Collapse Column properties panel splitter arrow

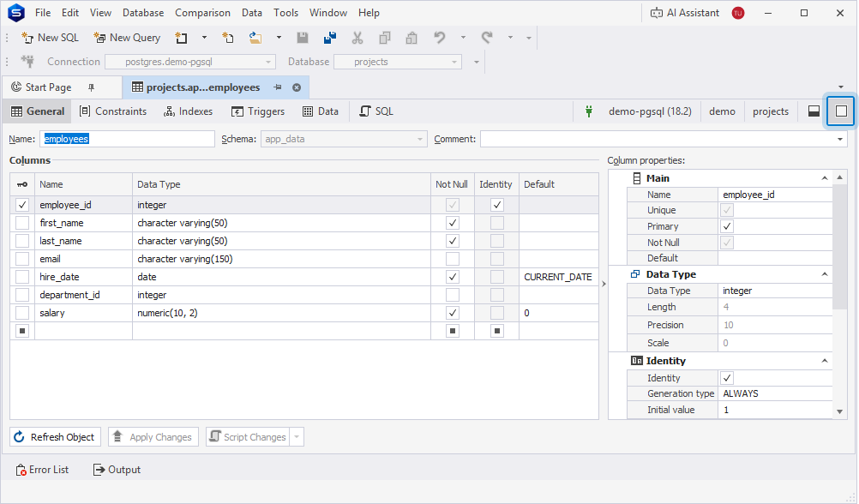(604, 284)
